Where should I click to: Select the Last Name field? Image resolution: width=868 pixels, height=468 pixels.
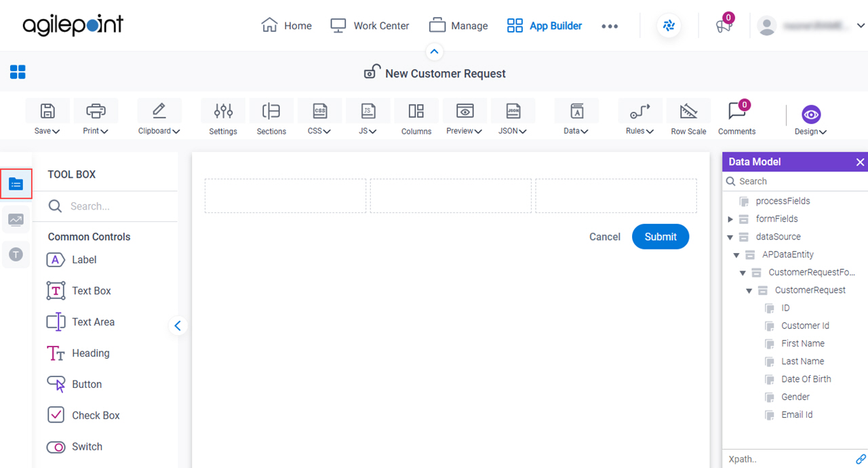tap(803, 362)
